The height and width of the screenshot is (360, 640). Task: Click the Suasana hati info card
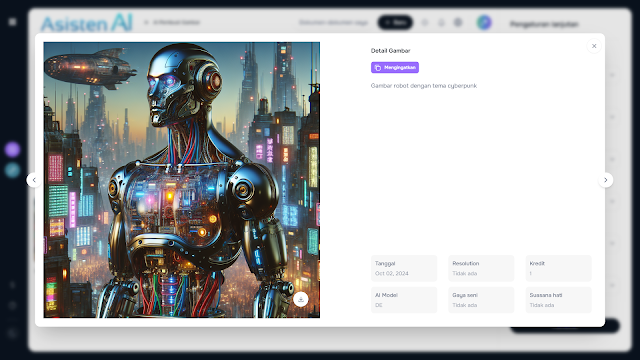point(558,300)
